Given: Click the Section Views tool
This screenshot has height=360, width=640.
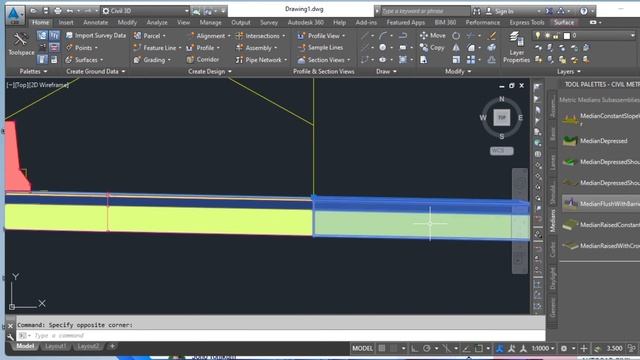Looking at the screenshot, I should coord(323,60).
